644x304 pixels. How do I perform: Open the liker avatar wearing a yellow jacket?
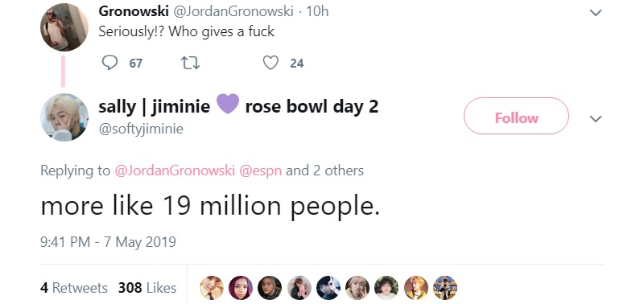click(416, 288)
